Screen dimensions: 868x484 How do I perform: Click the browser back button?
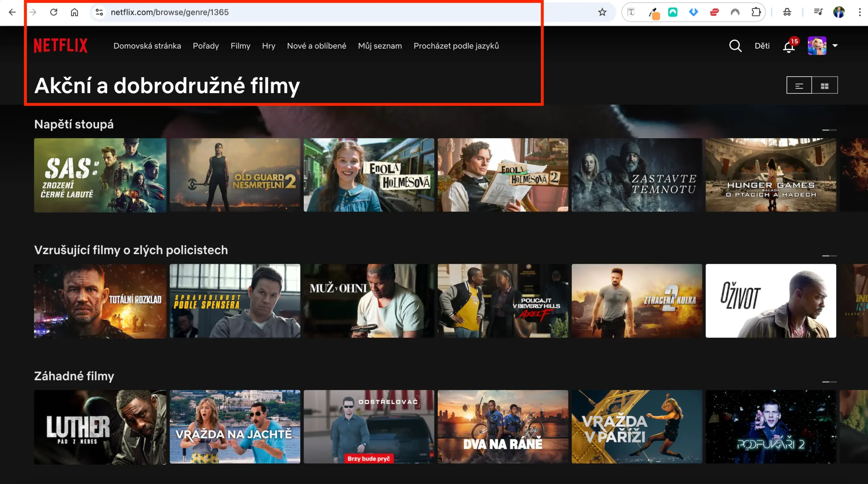click(x=12, y=12)
